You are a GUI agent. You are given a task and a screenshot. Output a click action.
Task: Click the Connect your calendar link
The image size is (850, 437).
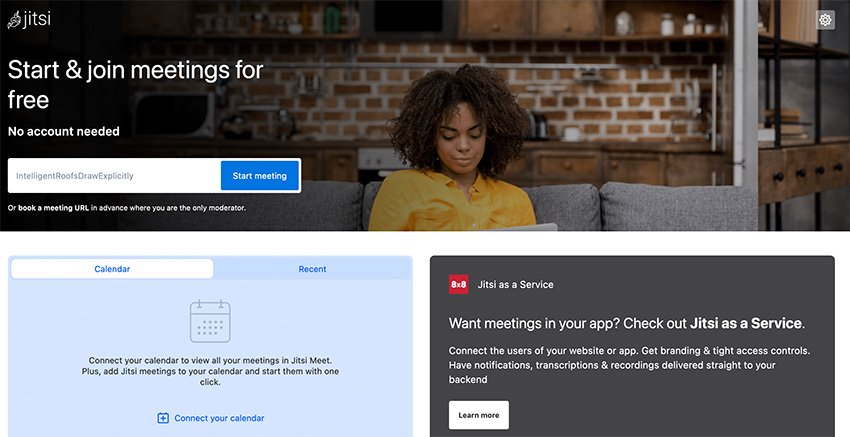[x=219, y=418]
